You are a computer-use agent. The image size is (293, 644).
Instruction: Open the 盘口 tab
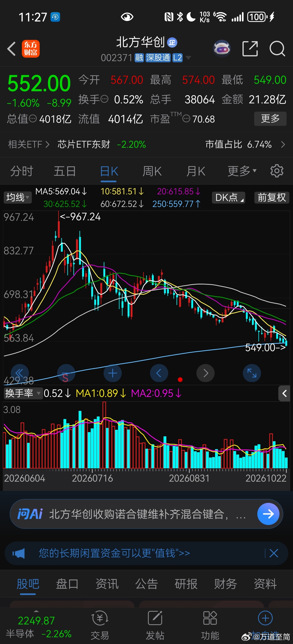67,584
